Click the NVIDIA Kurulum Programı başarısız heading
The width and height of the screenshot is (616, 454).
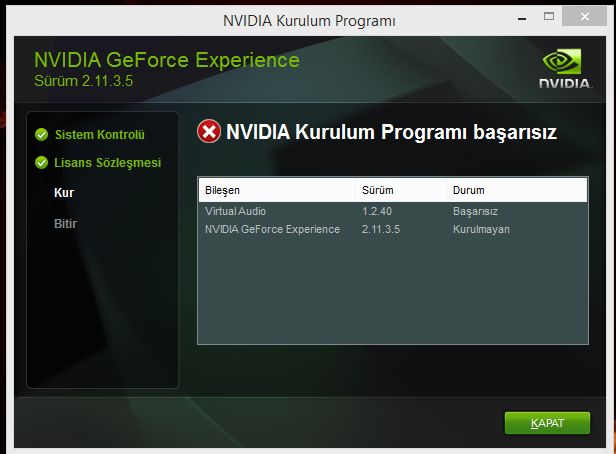(x=391, y=132)
